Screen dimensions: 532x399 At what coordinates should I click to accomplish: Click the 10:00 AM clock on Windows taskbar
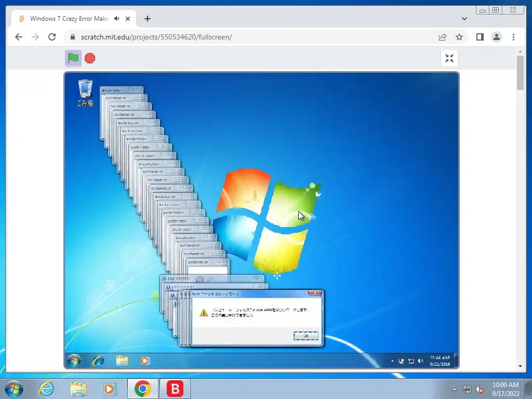505,389
